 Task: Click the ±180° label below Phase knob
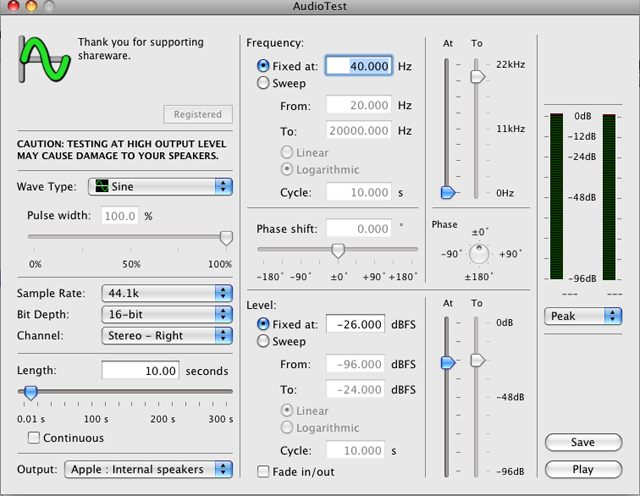coord(479,277)
